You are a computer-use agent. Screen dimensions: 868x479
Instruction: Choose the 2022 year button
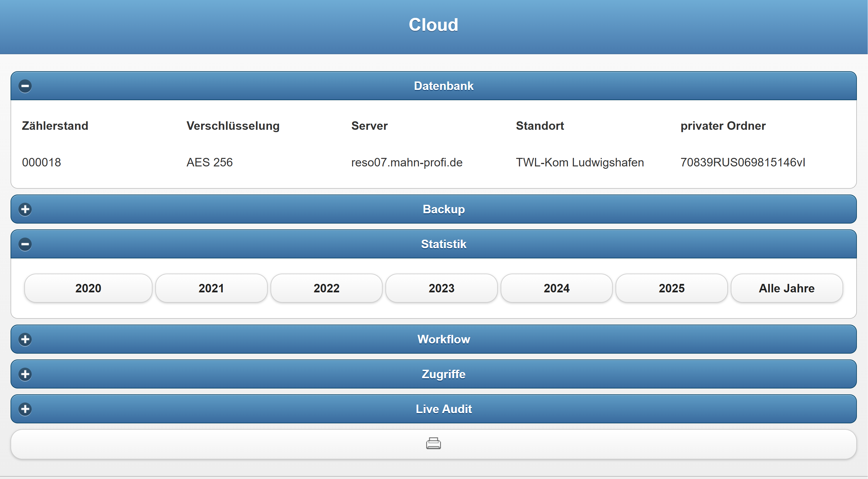(x=326, y=288)
